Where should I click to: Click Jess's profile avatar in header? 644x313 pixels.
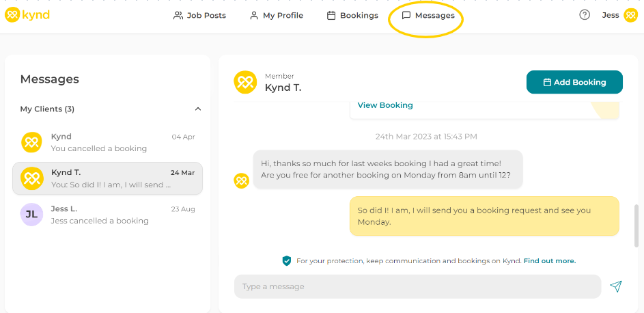tap(630, 15)
